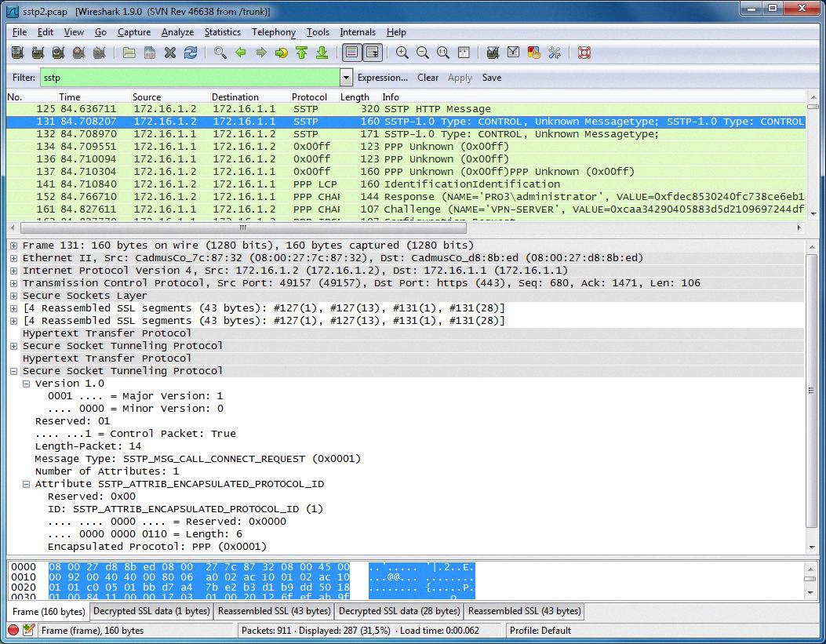
Task: Open the Analyze menu
Action: click(x=177, y=32)
